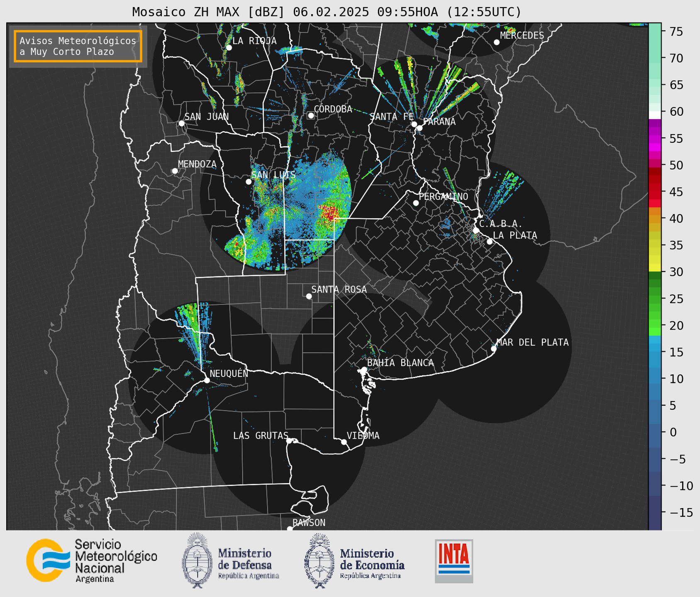
Task: Click the 60 dBZ white color band
Action: tap(655, 115)
